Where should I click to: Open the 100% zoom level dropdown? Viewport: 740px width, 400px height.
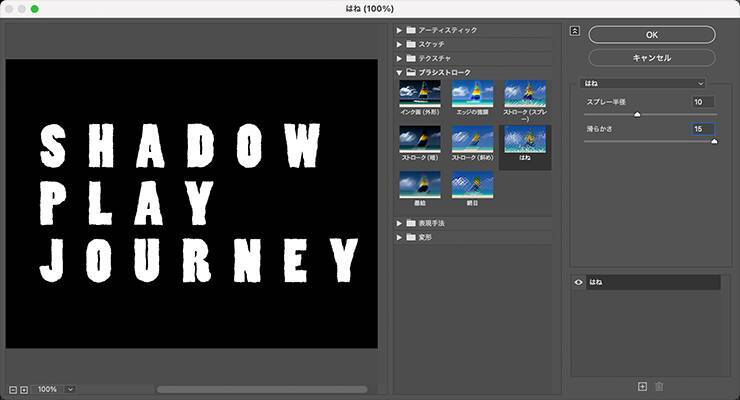point(70,389)
